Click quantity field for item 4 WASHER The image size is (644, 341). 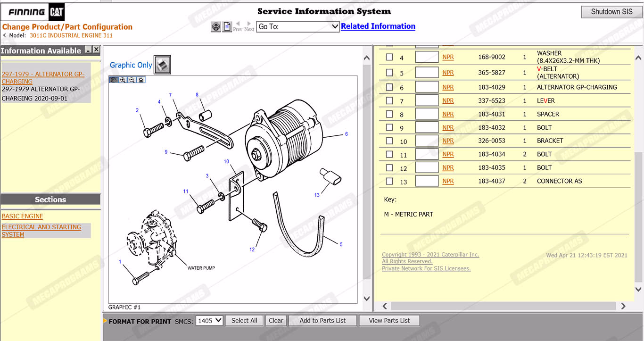point(427,57)
